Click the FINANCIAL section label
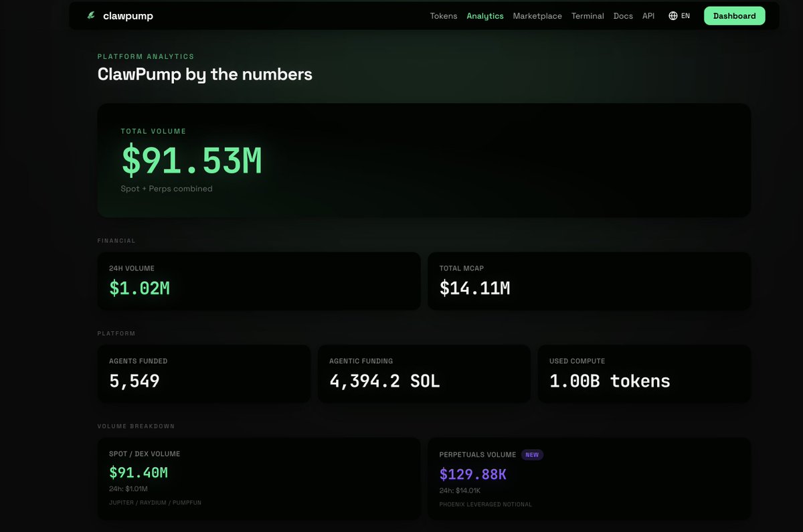Screen dimensions: 803x532 116,240
